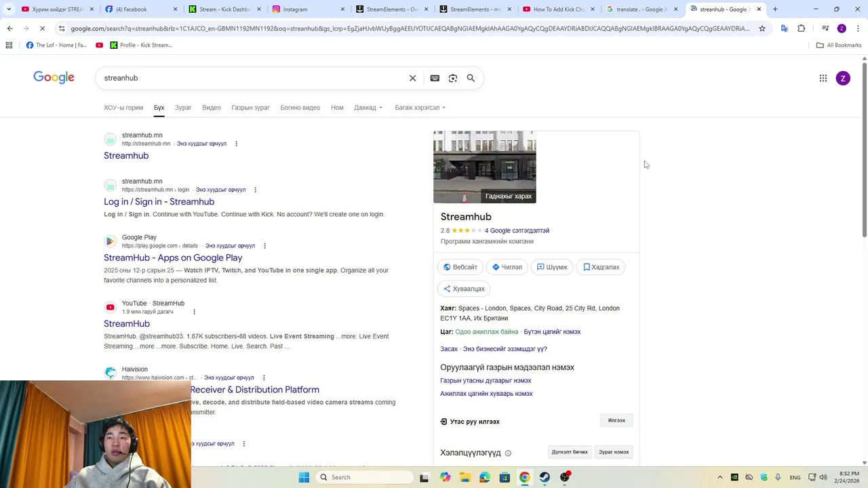Show info about Хэлэлцүүлгүүд section
The height and width of the screenshot is (488, 868).
pyautogui.click(x=508, y=453)
